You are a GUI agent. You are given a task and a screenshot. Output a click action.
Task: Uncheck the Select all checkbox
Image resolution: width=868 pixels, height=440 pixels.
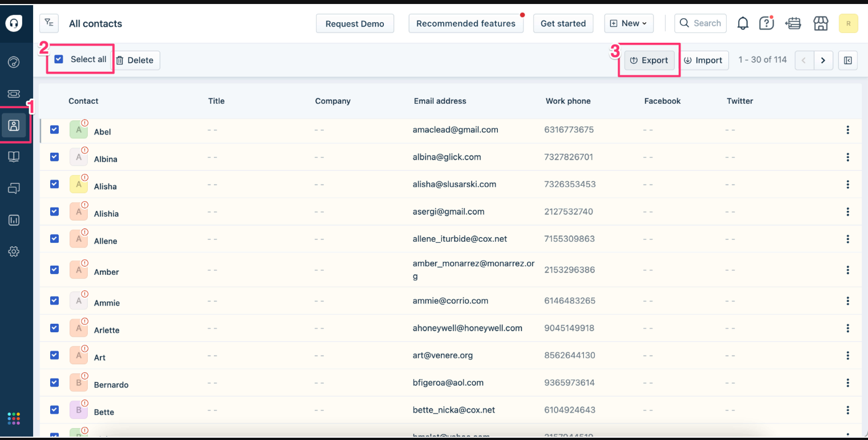tap(59, 59)
